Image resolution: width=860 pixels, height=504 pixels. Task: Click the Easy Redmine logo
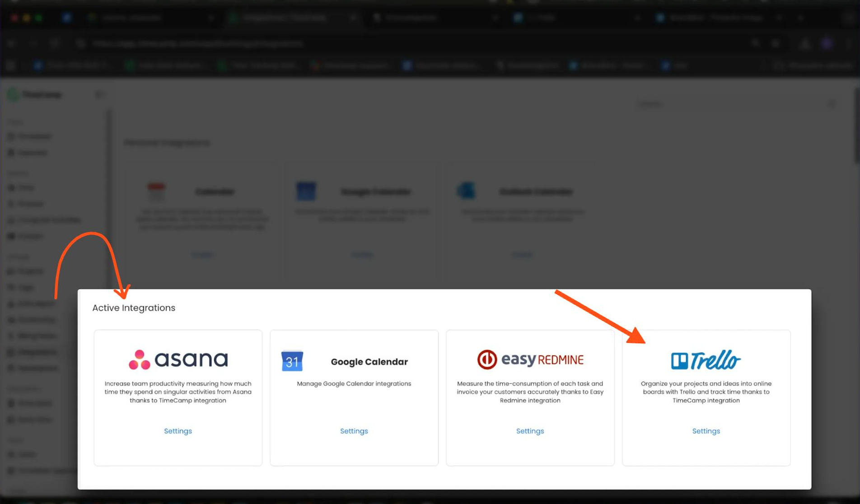[x=530, y=359]
